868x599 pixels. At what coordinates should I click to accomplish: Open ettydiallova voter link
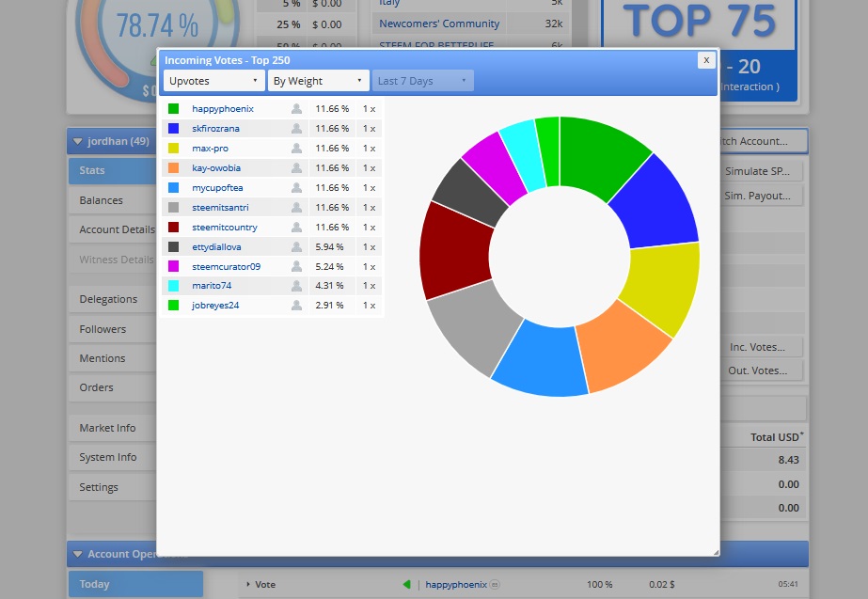[216, 247]
